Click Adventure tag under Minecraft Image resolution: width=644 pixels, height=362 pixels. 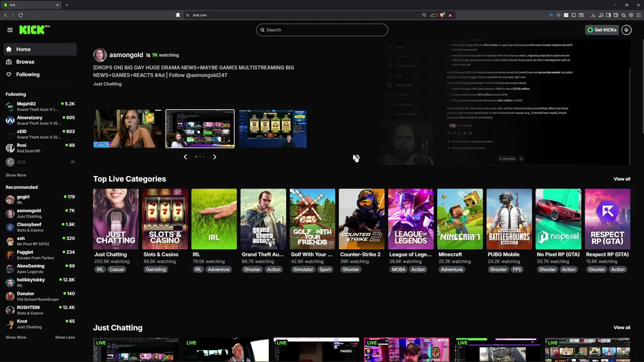point(452,269)
